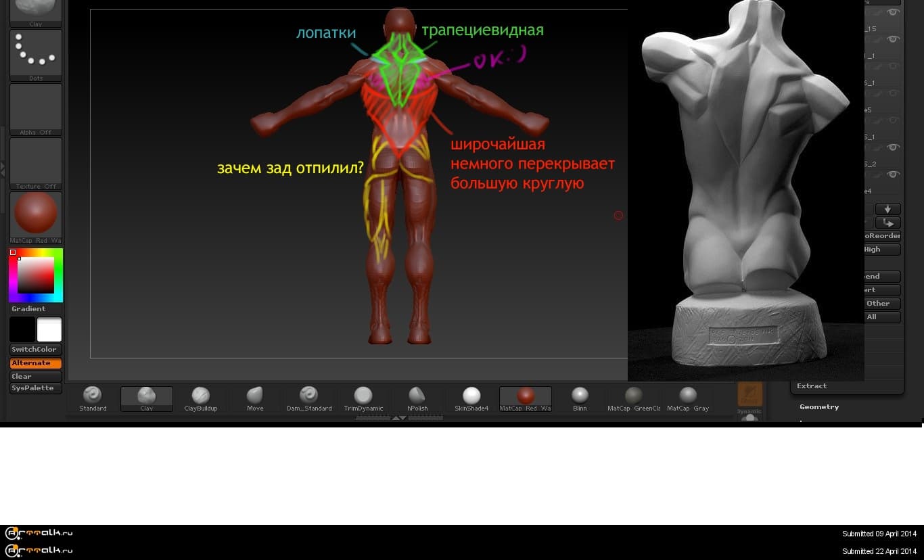The width and height of the screenshot is (924, 560).
Task: Toggle the Gradient color option
Action: [28, 309]
